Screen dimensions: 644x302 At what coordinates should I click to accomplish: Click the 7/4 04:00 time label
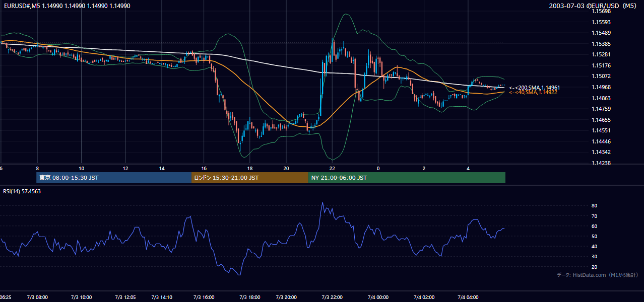468,297
